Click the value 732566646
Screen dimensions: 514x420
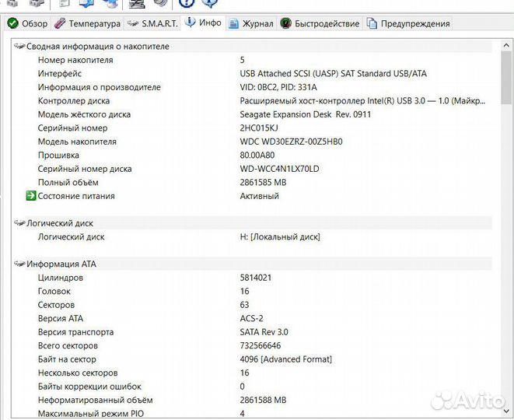click(x=260, y=346)
